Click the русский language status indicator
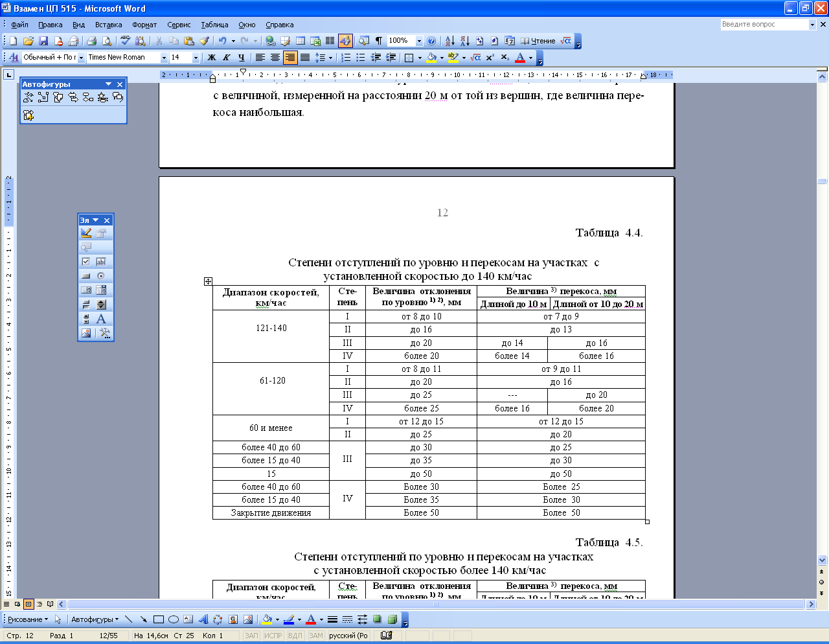 [x=348, y=636]
